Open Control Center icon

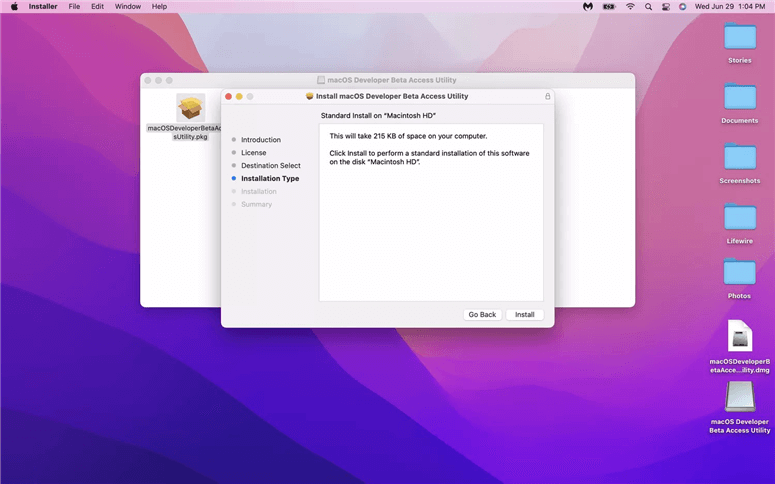[x=666, y=6]
